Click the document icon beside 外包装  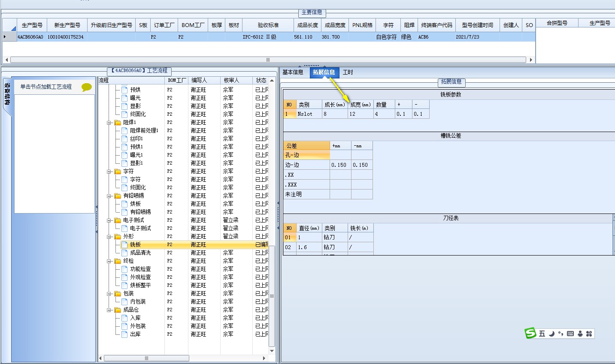124,326
